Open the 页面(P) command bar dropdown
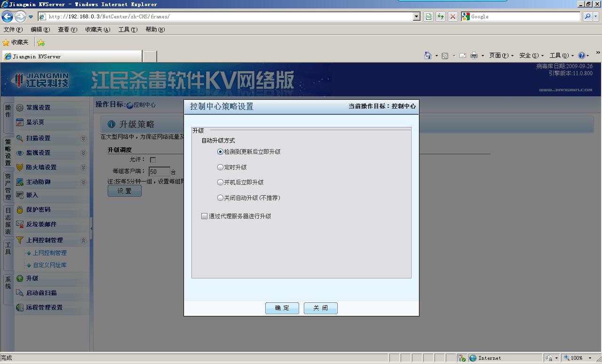The image size is (602, 364). [x=501, y=55]
